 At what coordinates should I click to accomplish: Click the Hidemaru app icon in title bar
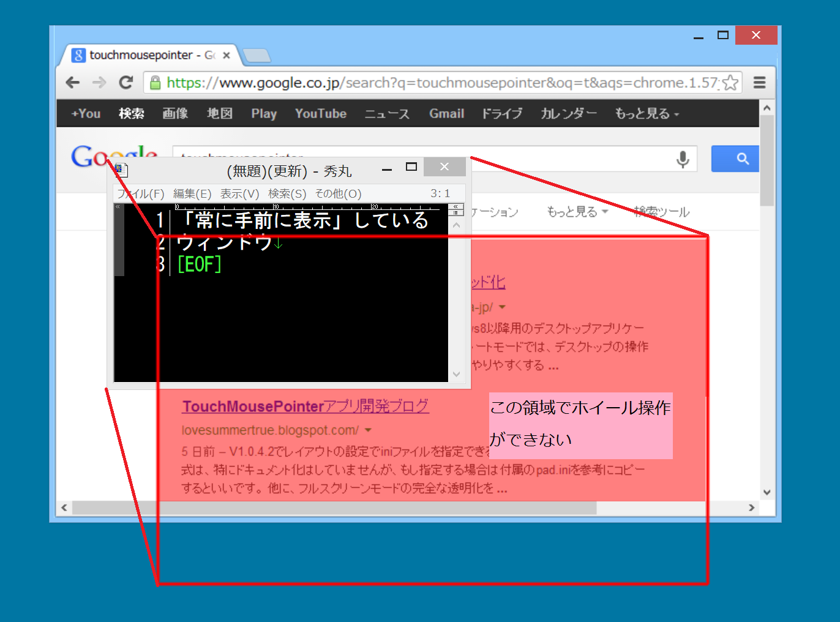point(121,170)
